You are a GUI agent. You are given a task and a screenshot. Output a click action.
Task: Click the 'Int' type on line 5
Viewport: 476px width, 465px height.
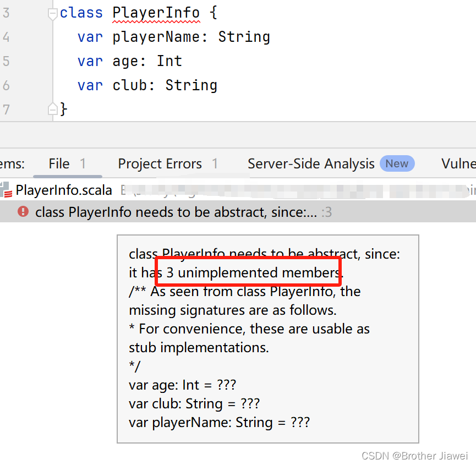coord(169,61)
